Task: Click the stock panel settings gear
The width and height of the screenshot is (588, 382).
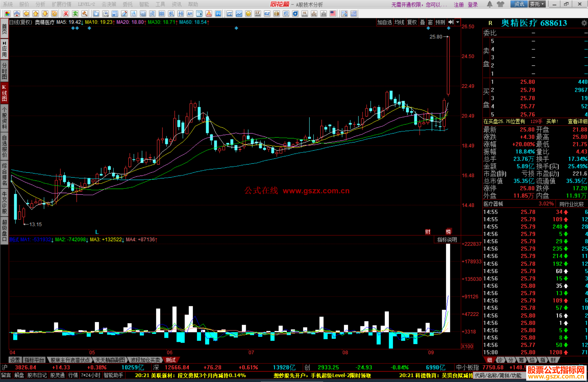Action: coord(584,23)
